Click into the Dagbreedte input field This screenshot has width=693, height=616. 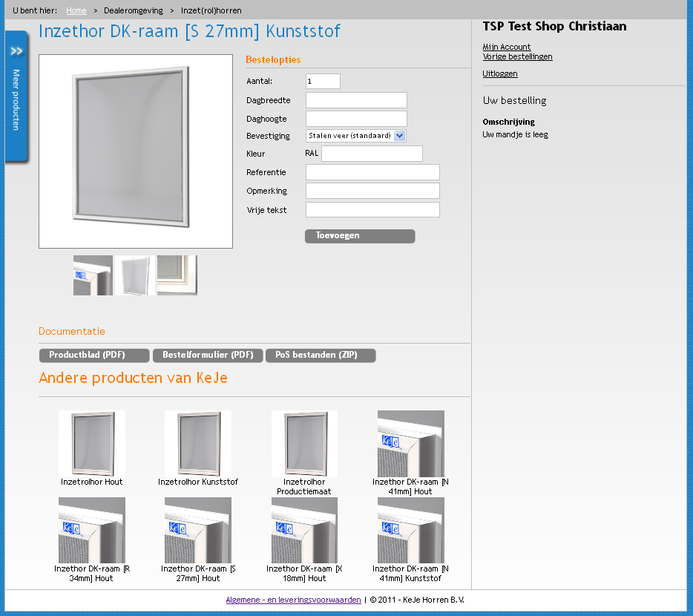pyautogui.click(x=356, y=100)
